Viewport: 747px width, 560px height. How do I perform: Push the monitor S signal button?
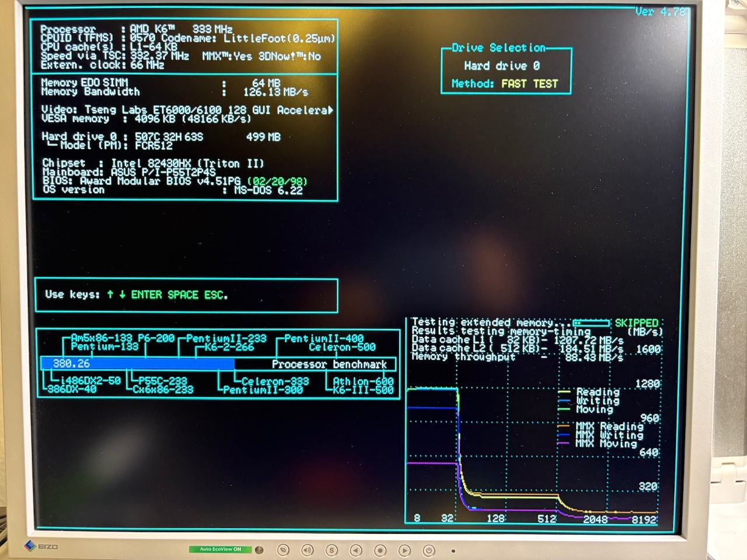331,549
